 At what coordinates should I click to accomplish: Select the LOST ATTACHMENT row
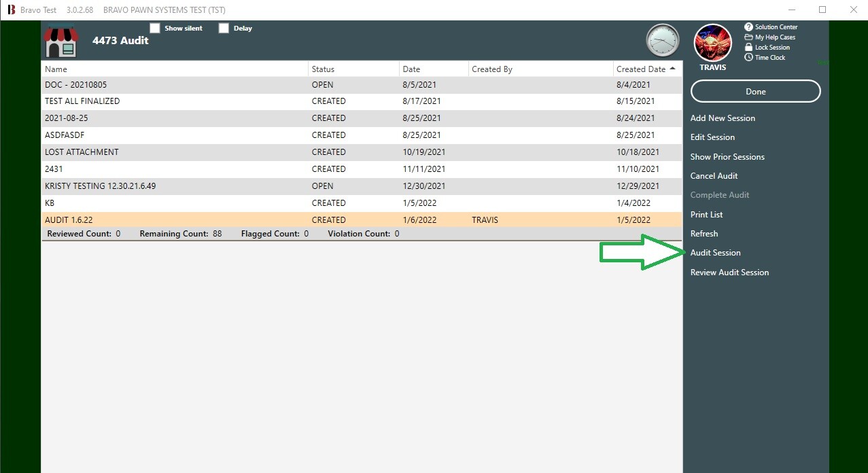tap(362, 152)
